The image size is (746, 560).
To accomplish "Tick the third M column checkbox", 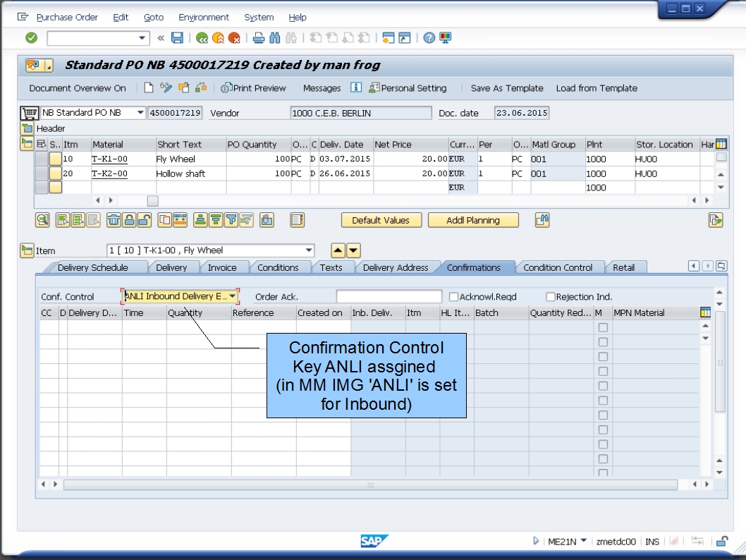I will click(x=603, y=357).
